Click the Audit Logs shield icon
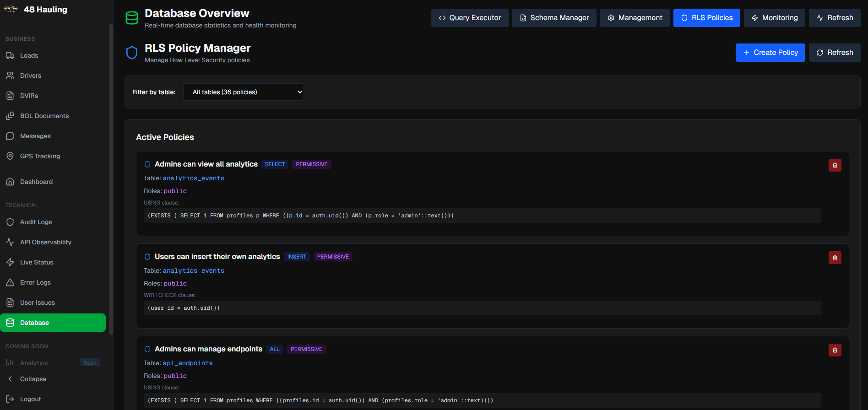The image size is (868, 410). click(x=10, y=222)
